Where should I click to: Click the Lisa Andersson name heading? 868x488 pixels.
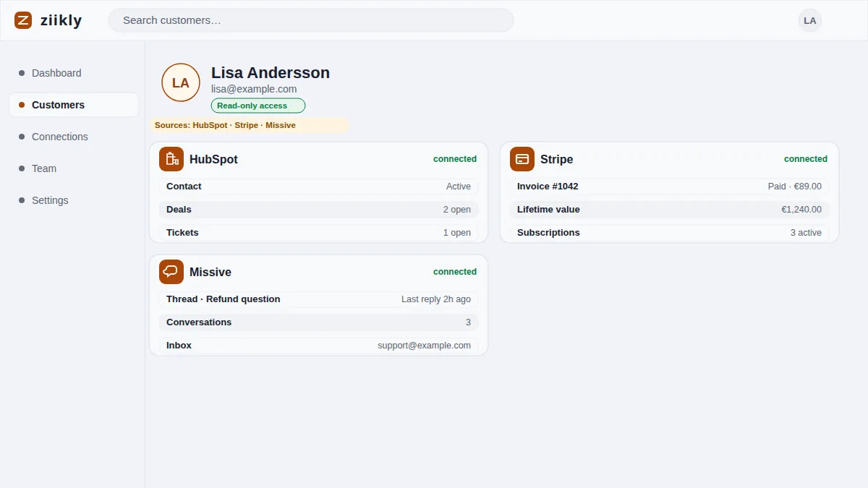pyautogui.click(x=271, y=72)
